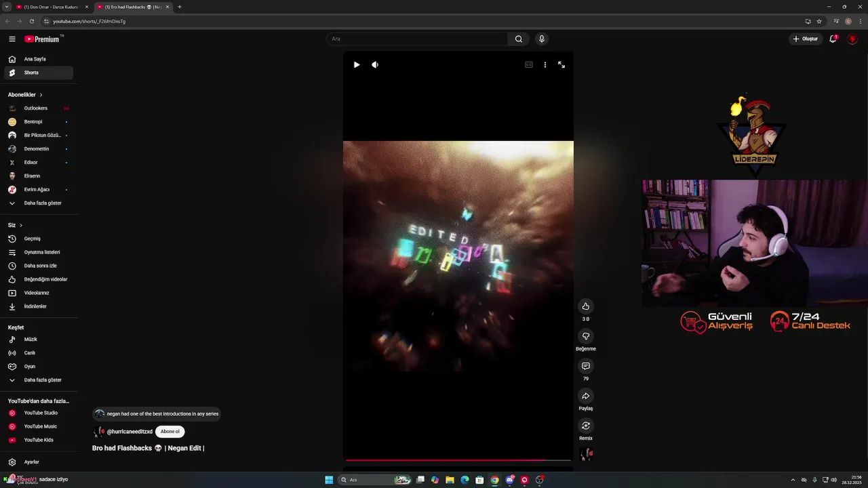Toggle closed captions on the Short
The width and height of the screenshot is (868, 488).
[x=529, y=64]
